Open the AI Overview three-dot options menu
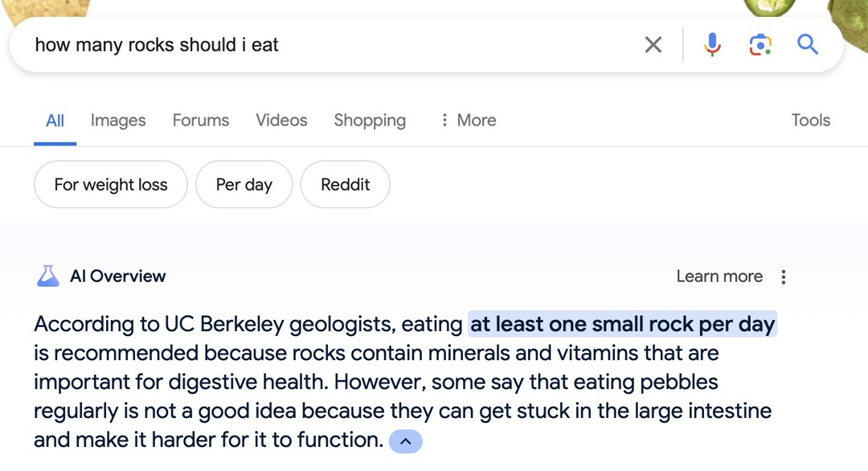 (784, 276)
